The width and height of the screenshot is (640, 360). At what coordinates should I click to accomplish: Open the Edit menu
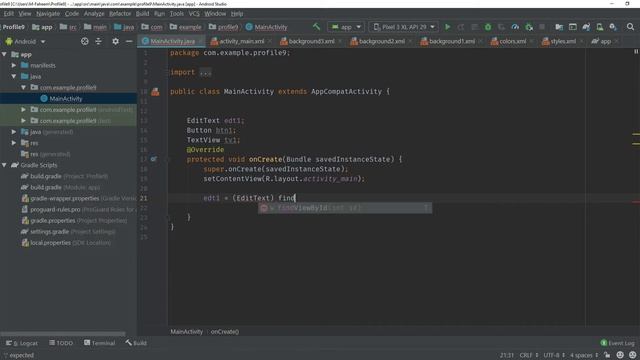click(9, 13)
